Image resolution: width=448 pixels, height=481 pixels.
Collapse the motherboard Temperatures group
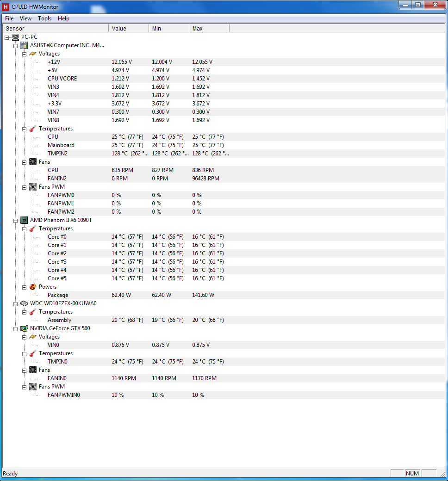point(24,129)
